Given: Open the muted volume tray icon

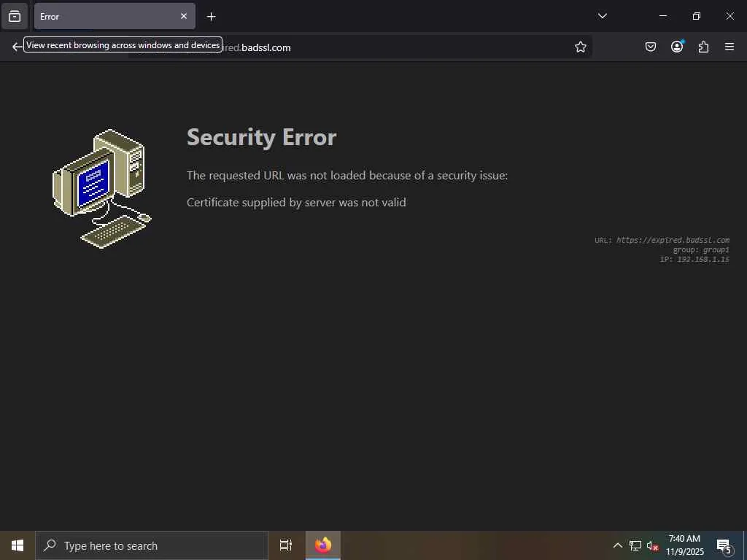Looking at the screenshot, I should tap(652, 545).
